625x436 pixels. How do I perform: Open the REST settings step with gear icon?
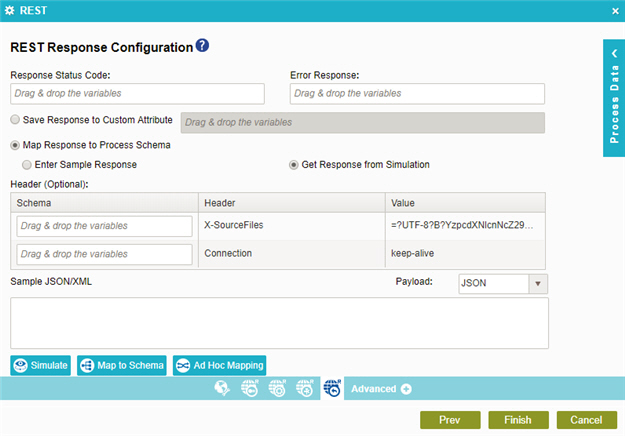277,388
